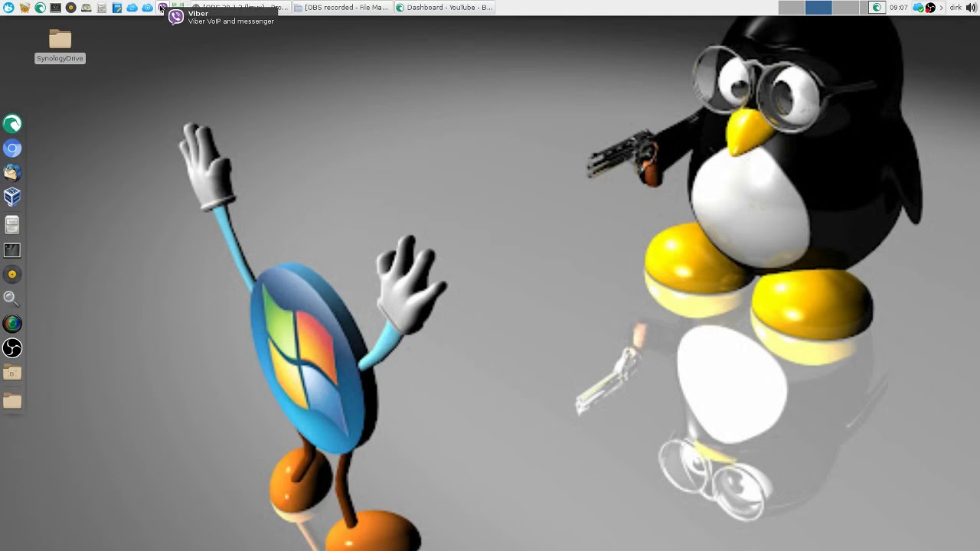Launch VirtualBox from the left dock
This screenshot has width=980, height=551.
tap(12, 197)
